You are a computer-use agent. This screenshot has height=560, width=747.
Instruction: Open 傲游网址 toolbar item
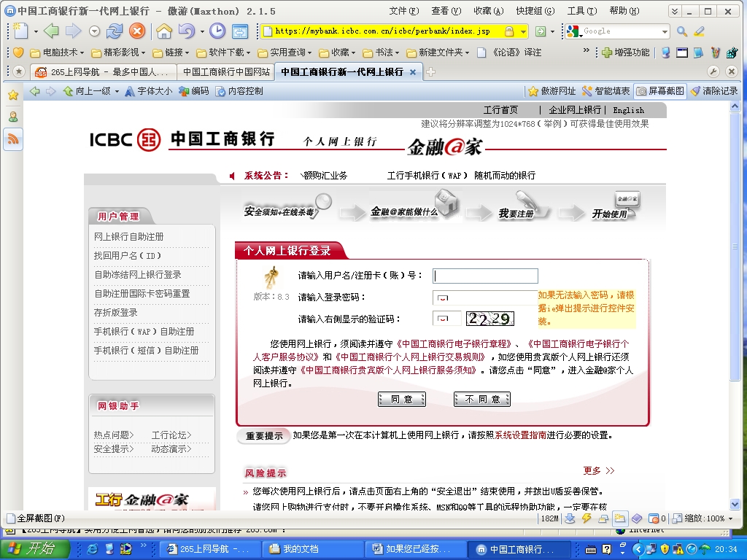(551, 91)
